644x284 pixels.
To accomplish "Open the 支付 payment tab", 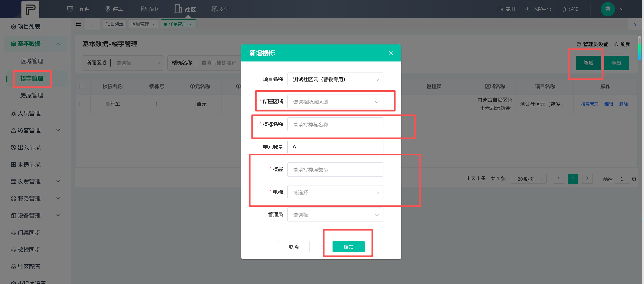I will [220, 9].
